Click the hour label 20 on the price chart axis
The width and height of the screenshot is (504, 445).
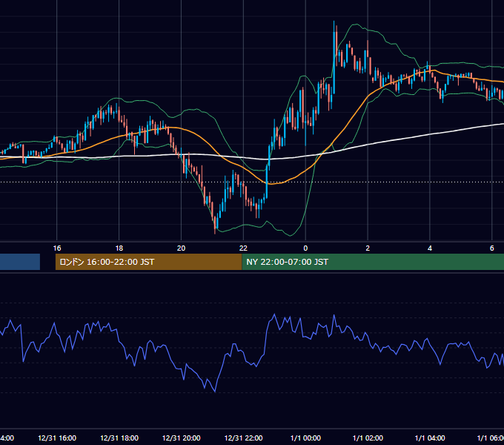[182, 248]
